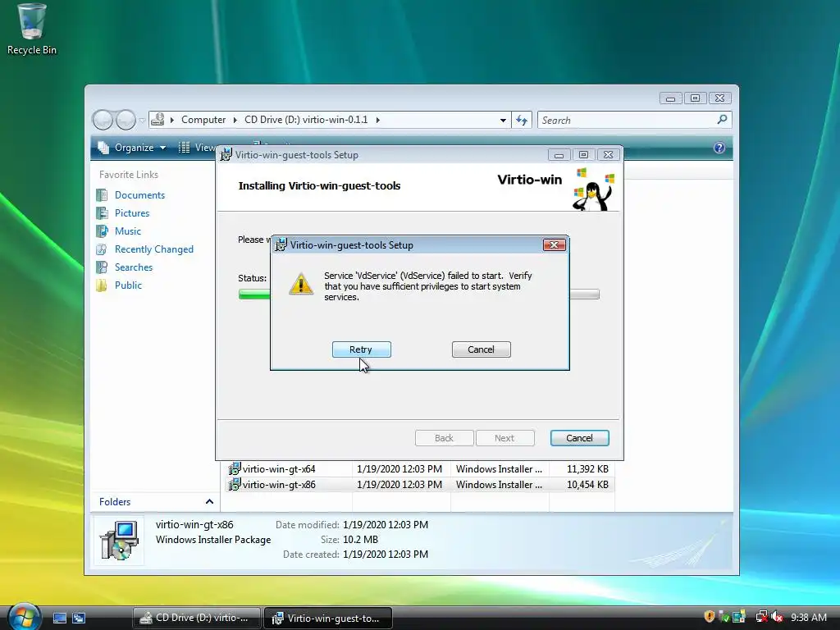Open Music in Favorite Links
The image size is (840, 630).
click(x=127, y=231)
